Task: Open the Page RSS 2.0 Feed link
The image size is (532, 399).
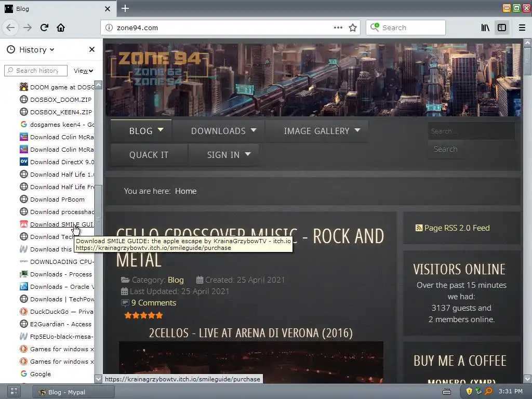Action: click(453, 228)
